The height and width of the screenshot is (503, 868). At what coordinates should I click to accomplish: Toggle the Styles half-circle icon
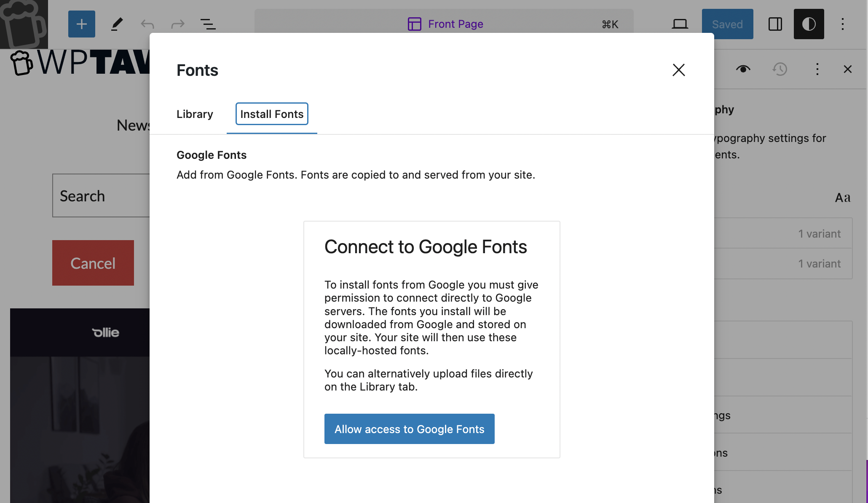809,24
